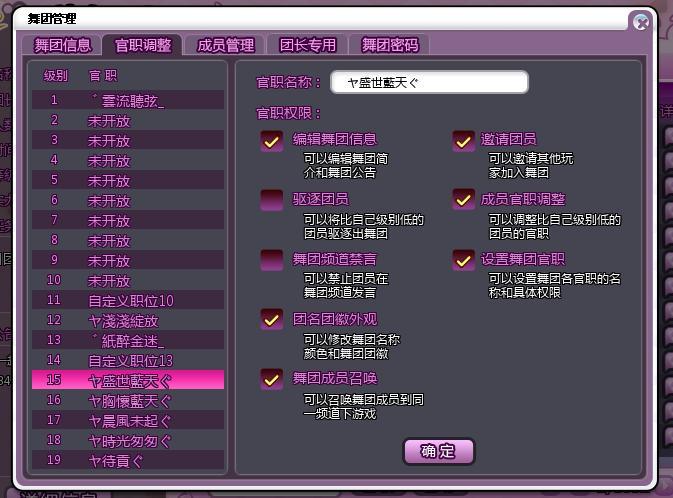The width and height of the screenshot is (673, 498).
Task: Uncheck 设置舞团官职 permission
Action: pos(464,260)
